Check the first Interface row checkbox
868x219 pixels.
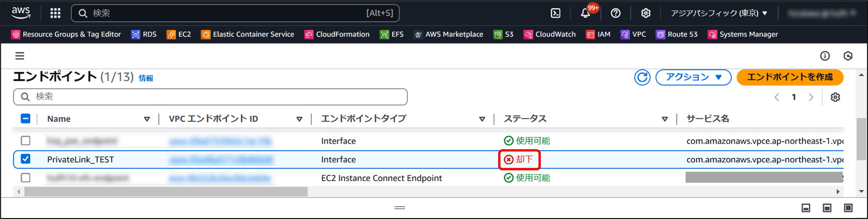tap(26, 140)
